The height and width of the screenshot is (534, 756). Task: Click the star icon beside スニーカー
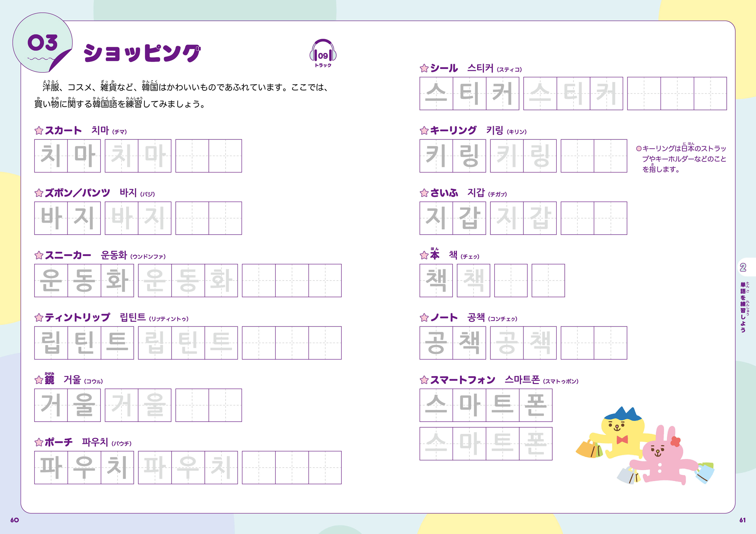[39, 255]
